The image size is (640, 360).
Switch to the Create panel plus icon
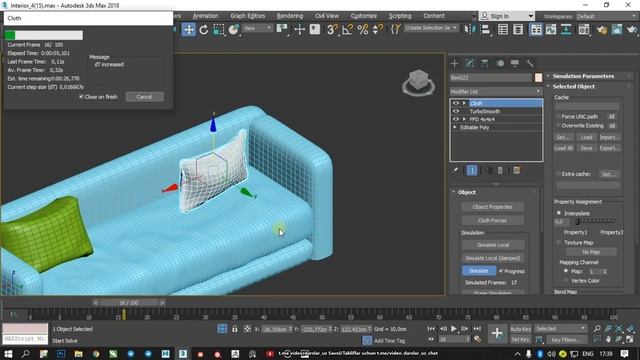point(454,63)
